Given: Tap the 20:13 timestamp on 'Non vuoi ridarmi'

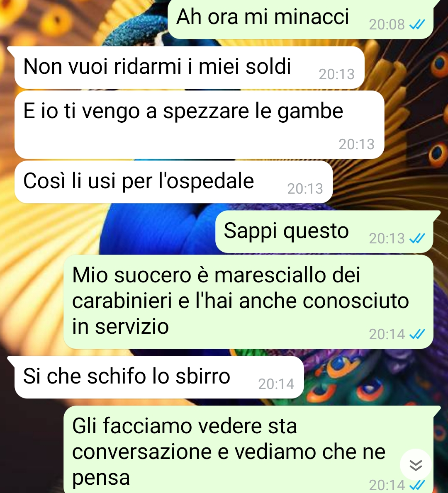Looking at the screenshot, I should [337, 75].
